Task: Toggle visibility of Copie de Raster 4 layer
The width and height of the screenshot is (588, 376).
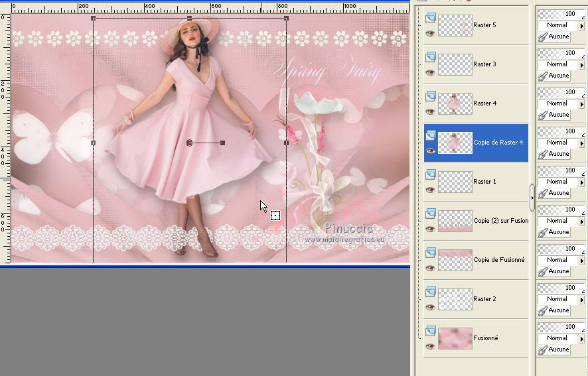Action: (x=430, y=151)
